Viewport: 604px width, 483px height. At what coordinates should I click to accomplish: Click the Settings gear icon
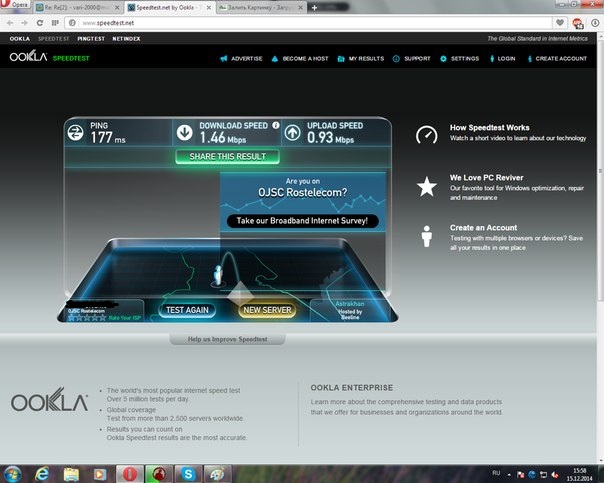click(x=443, y=59)
